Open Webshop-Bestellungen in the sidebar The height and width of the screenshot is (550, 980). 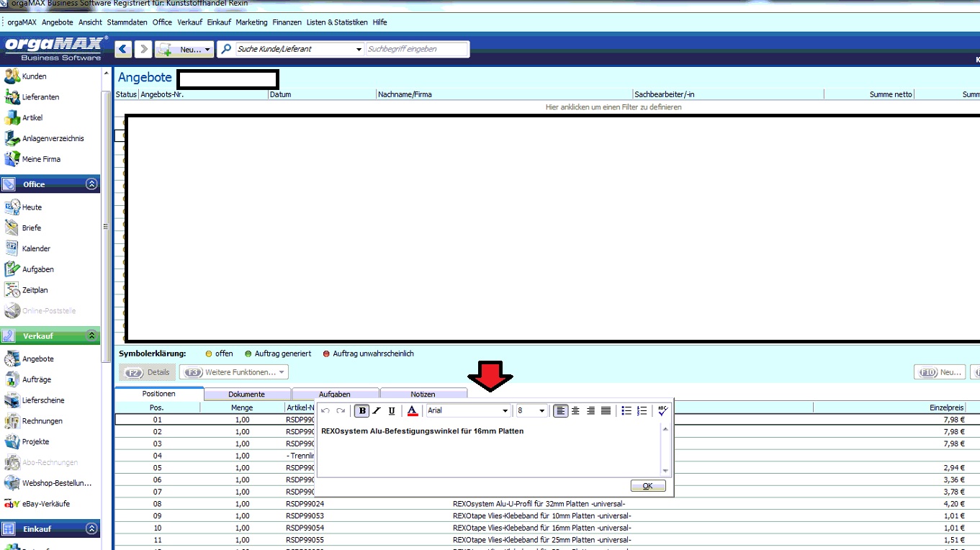coord(48,483)
